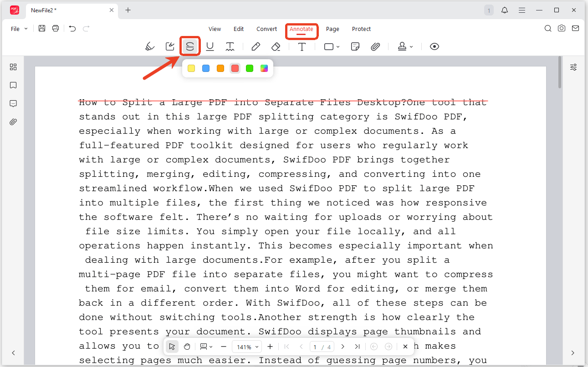Add a sticky note

pos(355,46)
